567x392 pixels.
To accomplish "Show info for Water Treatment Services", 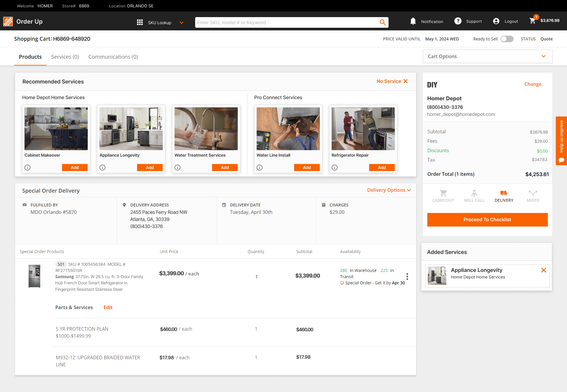I will click(177, 168).
